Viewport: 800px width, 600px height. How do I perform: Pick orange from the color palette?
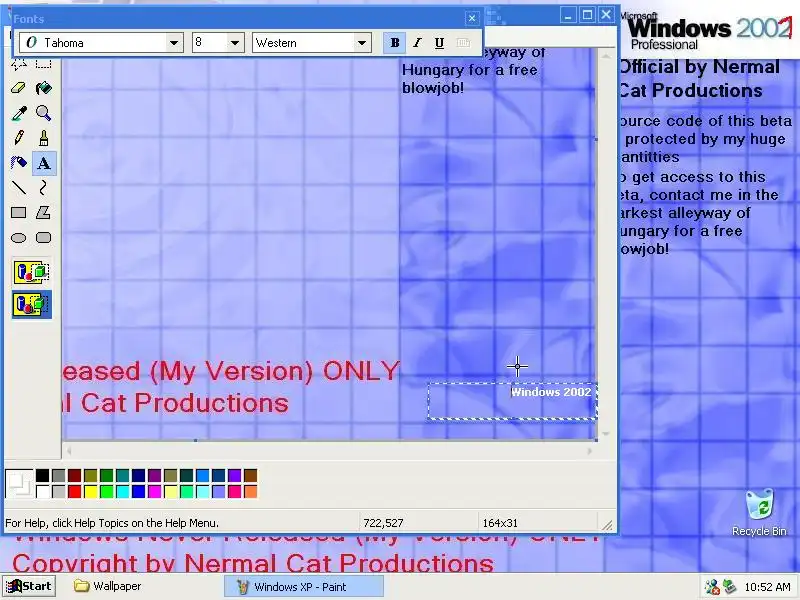[251, 492]
